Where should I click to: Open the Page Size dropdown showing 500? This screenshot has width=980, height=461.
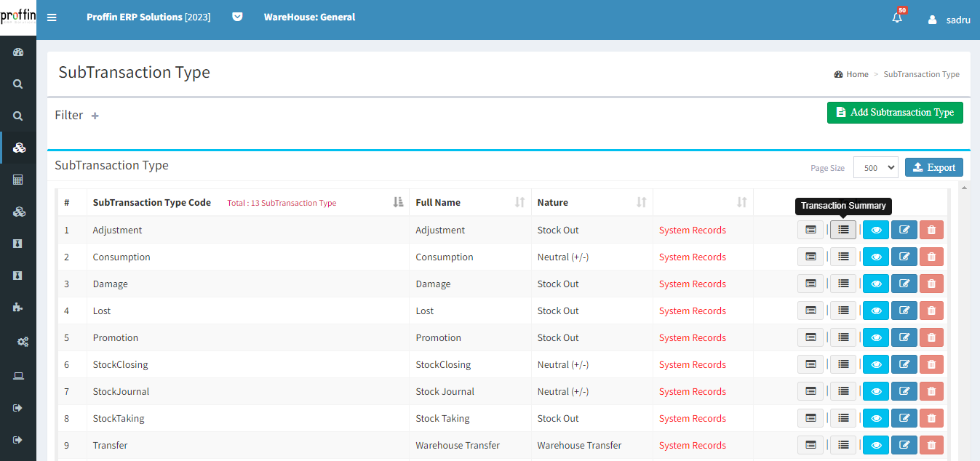(875, 167)
